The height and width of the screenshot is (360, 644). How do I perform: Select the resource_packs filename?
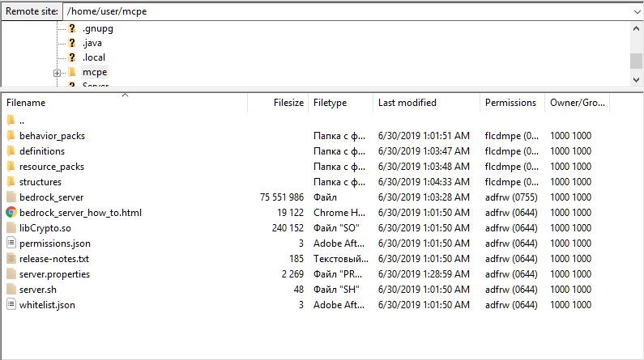[x=52, y=167]
